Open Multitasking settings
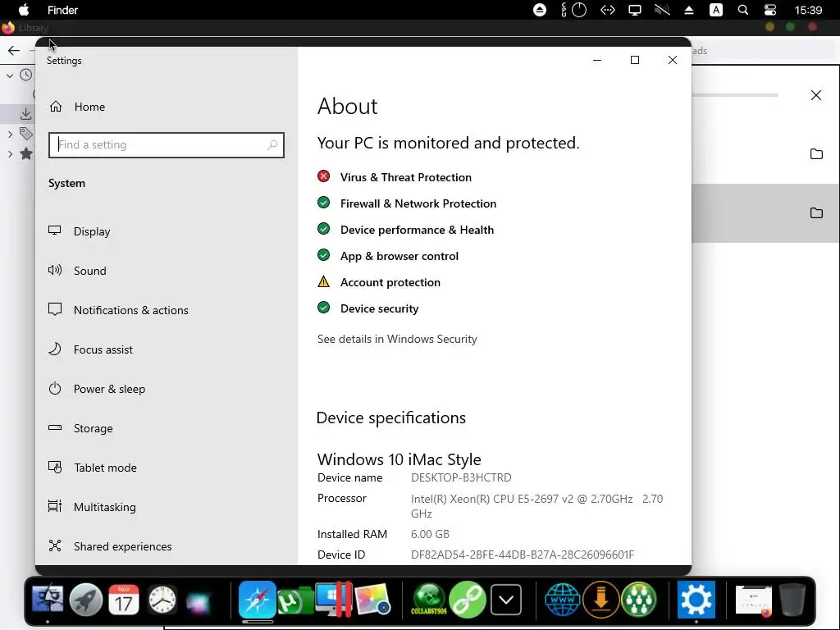The image size is (840, 630). coord(92,507)
